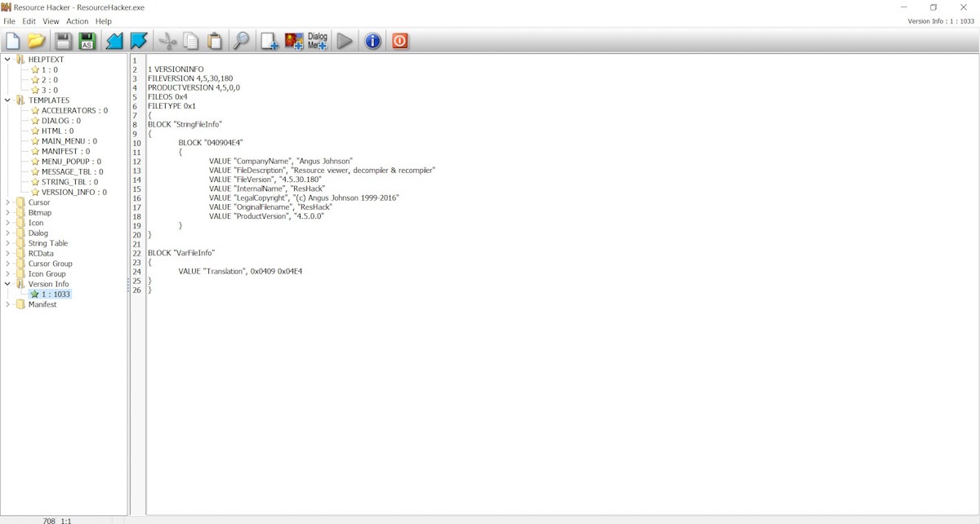Screen dimensions: 980x524
Task: Click the RCData tree label
Action: (41, 253)
